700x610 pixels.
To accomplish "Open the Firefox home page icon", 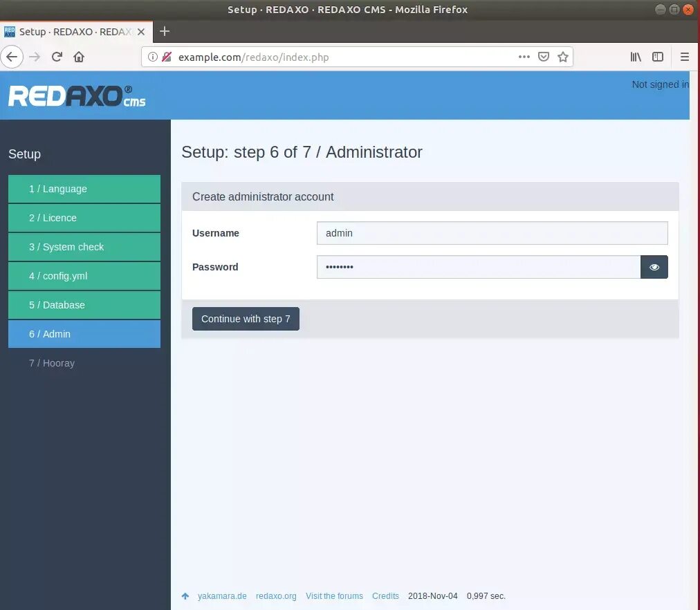I will [79, 57].
